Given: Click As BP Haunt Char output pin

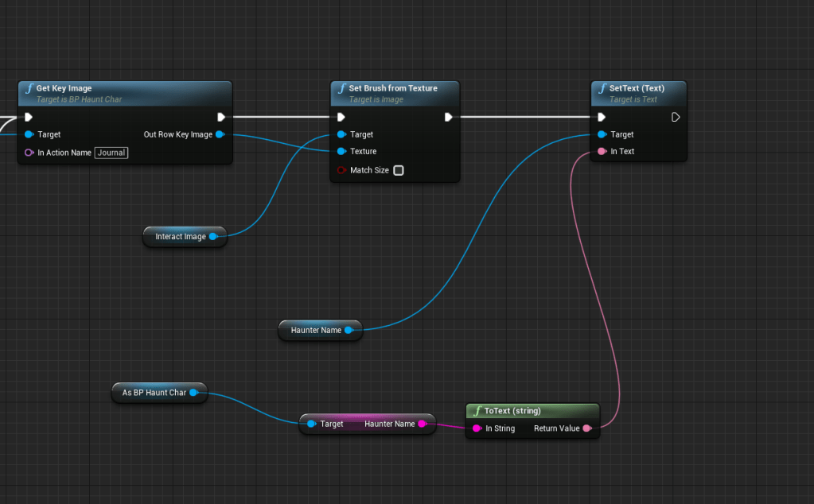Looking at the screenshot, I should tap(193, 392).
